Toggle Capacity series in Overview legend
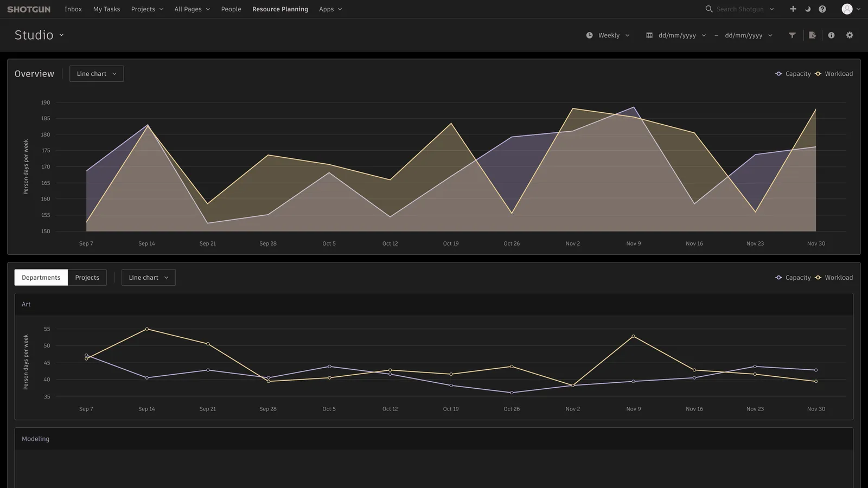The width and height of the screenshot is (868, 488). click(x=793, y=74)
